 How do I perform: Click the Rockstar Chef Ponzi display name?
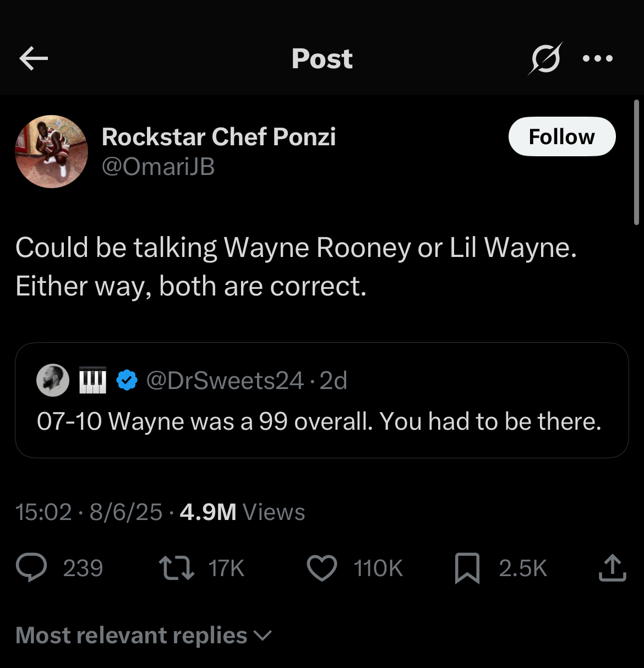coord(219,137)
